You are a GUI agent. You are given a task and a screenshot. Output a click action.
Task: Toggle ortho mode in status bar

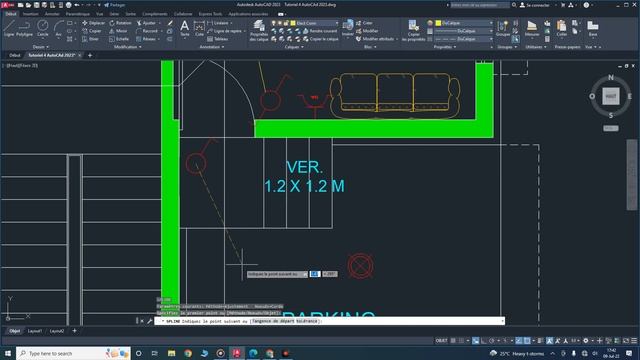484,340
